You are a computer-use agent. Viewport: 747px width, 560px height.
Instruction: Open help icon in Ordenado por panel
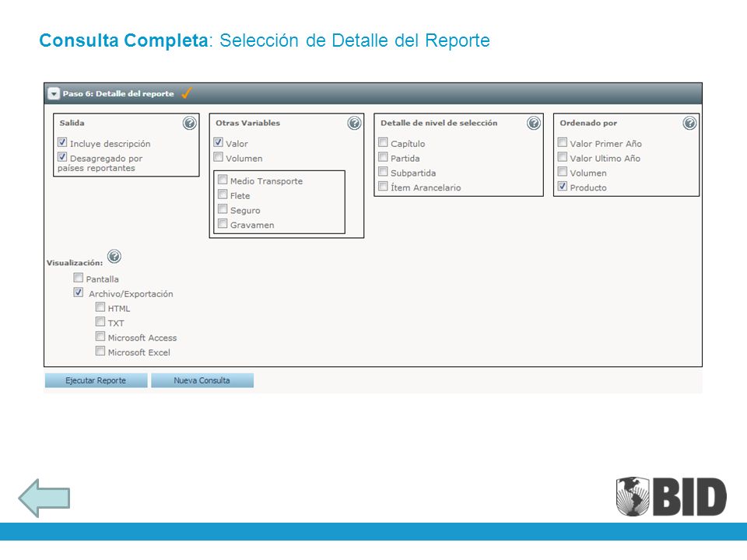[689, 124]
